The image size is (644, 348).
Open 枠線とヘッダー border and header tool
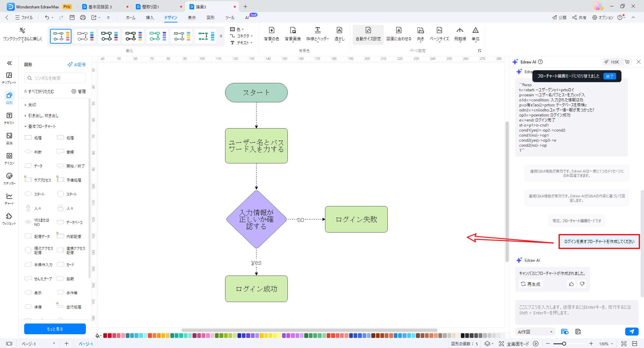318,34
